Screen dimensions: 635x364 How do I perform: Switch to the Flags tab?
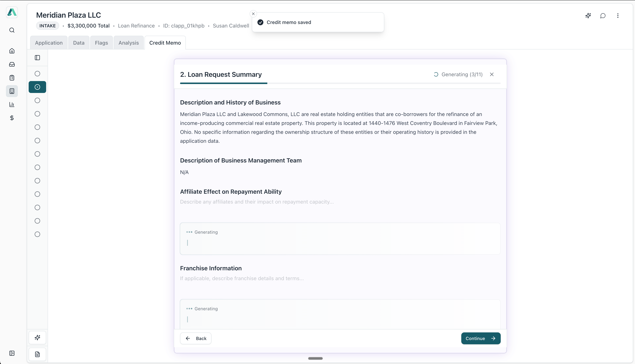click(x=101, y=43)
